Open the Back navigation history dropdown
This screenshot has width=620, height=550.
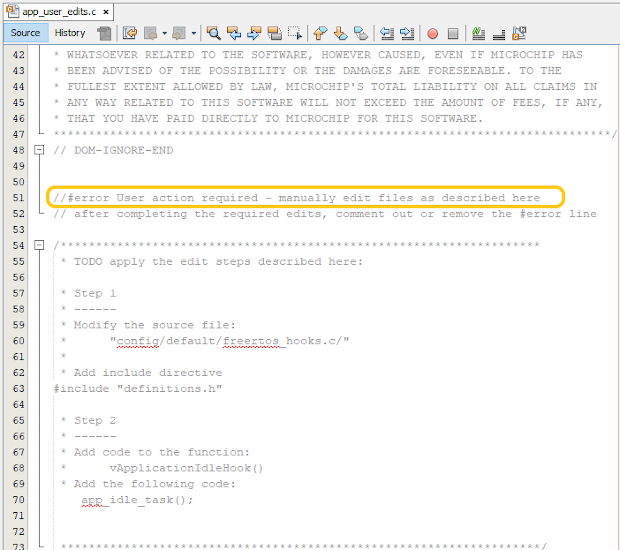coord(164,33)
